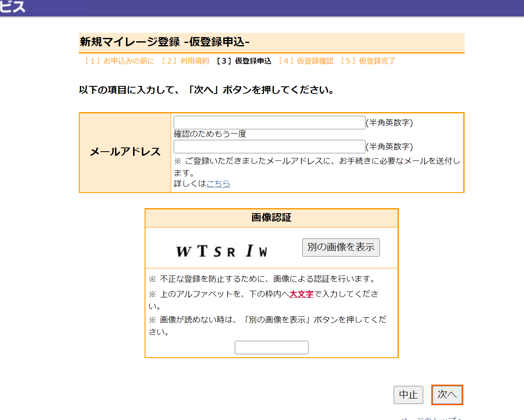Click the current step [3] 仮登録申込
The height and width of the screenshot is (420, 524).
(244, 61)
